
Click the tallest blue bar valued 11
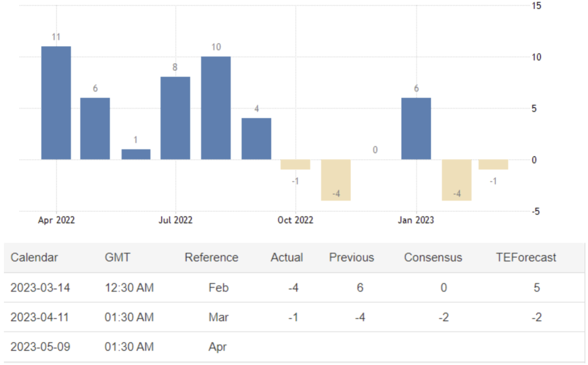coord(56,103)
